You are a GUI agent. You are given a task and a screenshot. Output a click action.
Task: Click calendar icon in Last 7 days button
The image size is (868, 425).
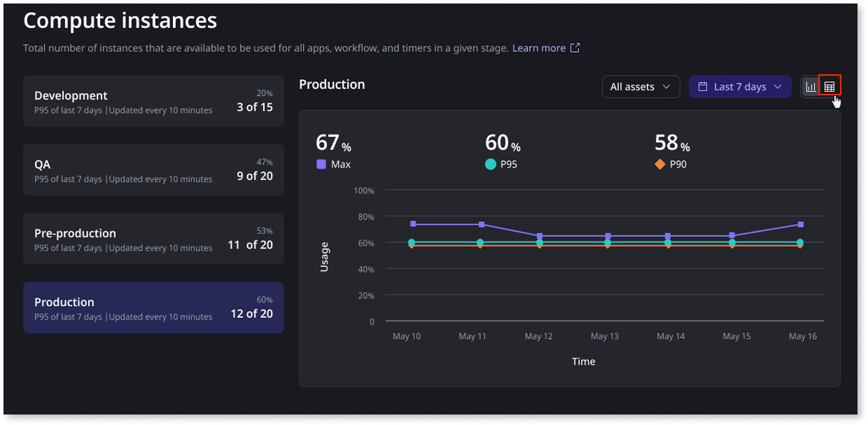tap(702, 87)
